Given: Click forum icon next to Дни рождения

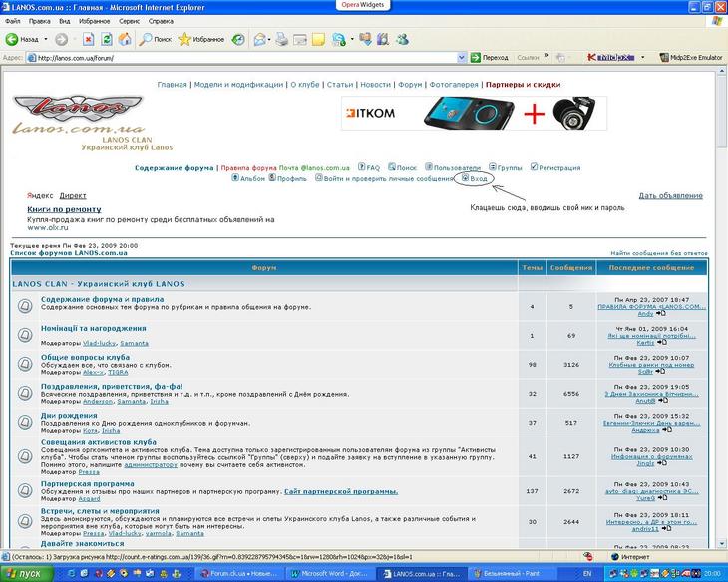Looking at the screenshot, I should pyautogui.click(x=25, y=421).
